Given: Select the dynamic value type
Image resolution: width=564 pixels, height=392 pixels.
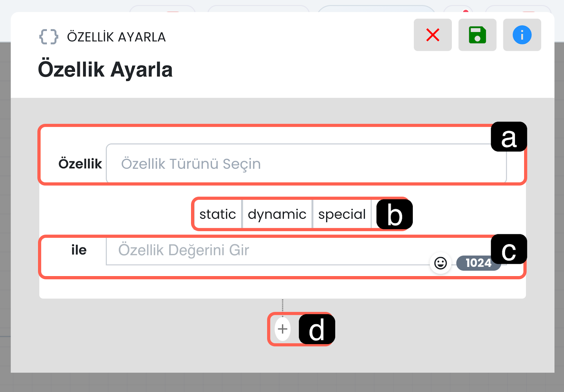Looking at the screenshot, I should (277, 214).
